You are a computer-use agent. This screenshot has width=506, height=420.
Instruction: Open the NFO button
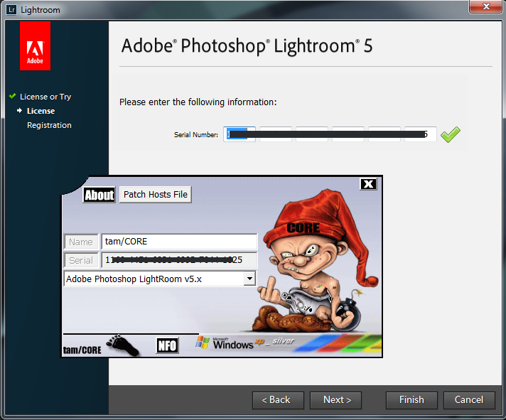click(167, 345)
